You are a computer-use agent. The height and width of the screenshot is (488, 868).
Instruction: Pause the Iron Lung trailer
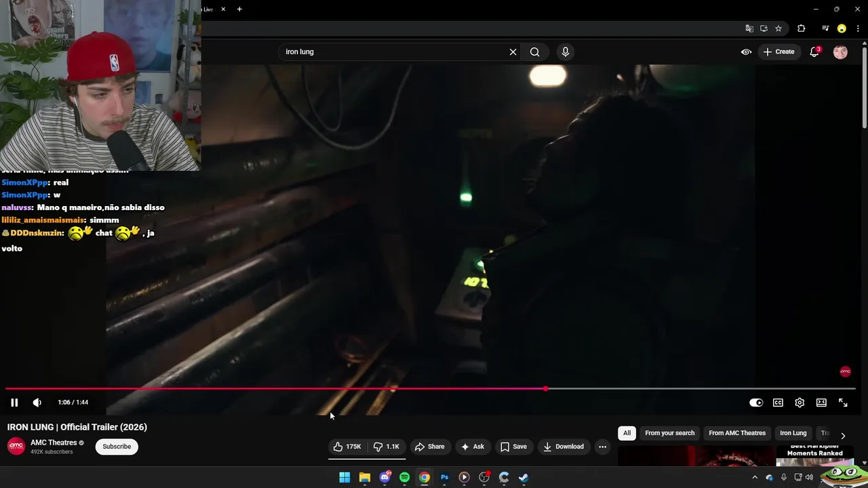click(x=14, y=403)
